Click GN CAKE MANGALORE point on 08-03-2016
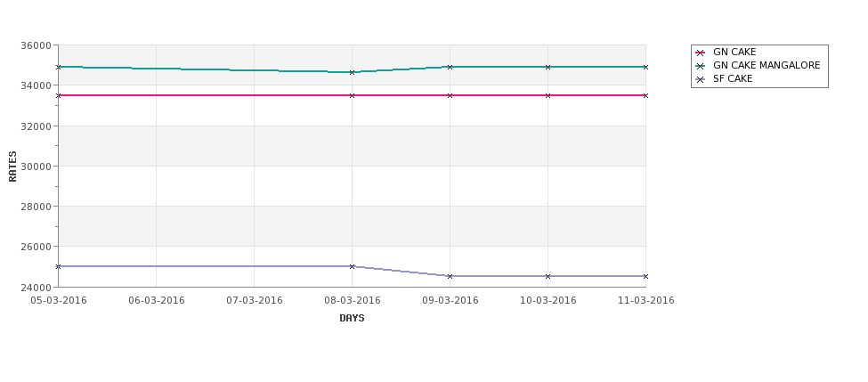The height and width of the screenshot is (382, 868). [x=352, y=72]
